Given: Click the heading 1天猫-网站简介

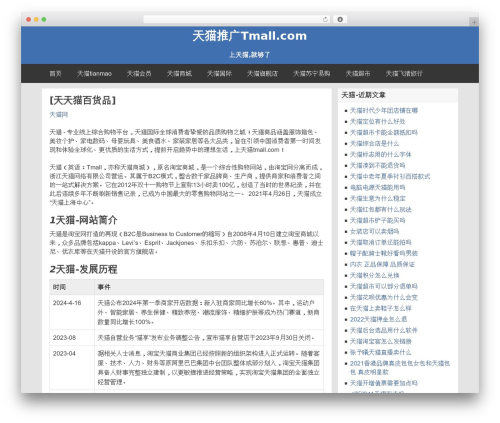Looking at the screenshot, I should coord(83,220).
